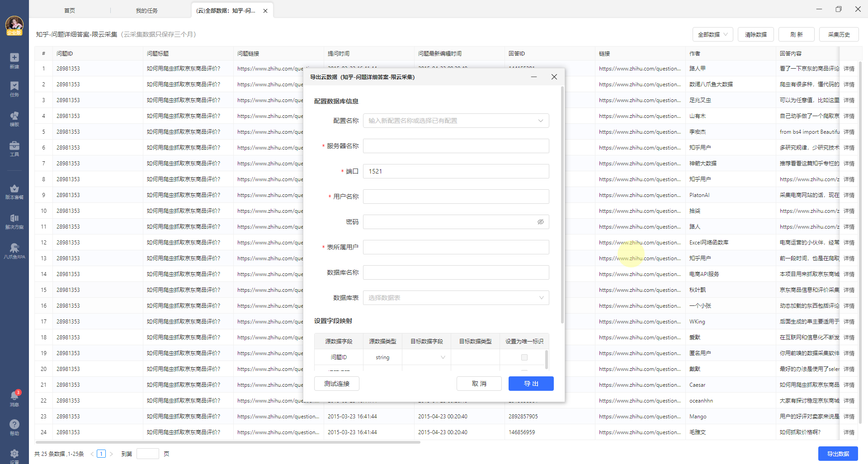Viewport: 868px width, 464px height.
Task: Expand the 配置名称 configuration dropdown
Action: point(541,121)
